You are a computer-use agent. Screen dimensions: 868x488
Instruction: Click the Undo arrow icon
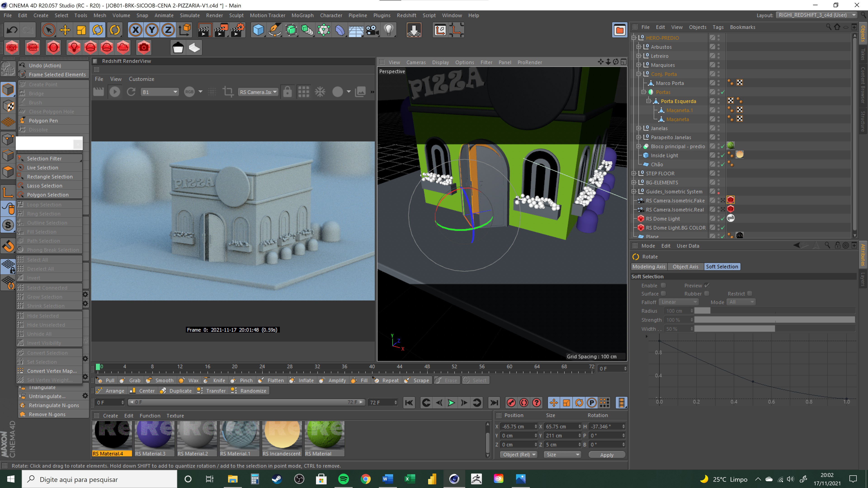[x=12, y=30]
